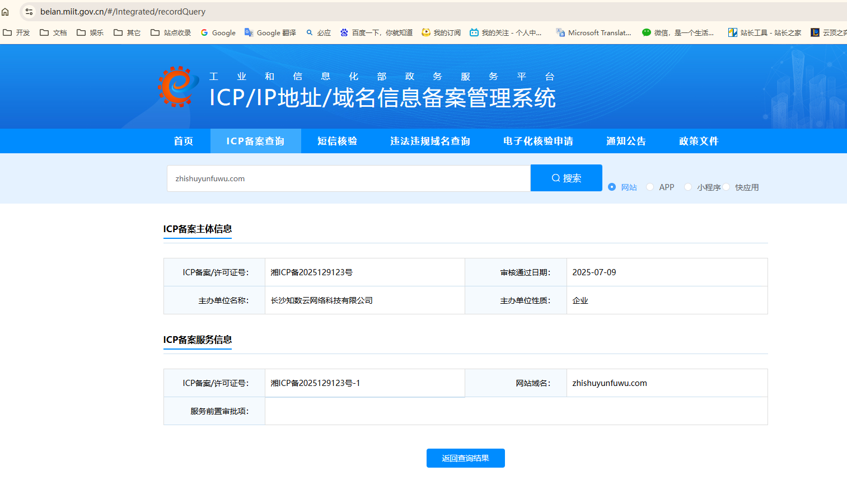This screenshot has width=847, height=504.
Task: Open the Google 翻译 bookmark
Action: pos(270,33)
